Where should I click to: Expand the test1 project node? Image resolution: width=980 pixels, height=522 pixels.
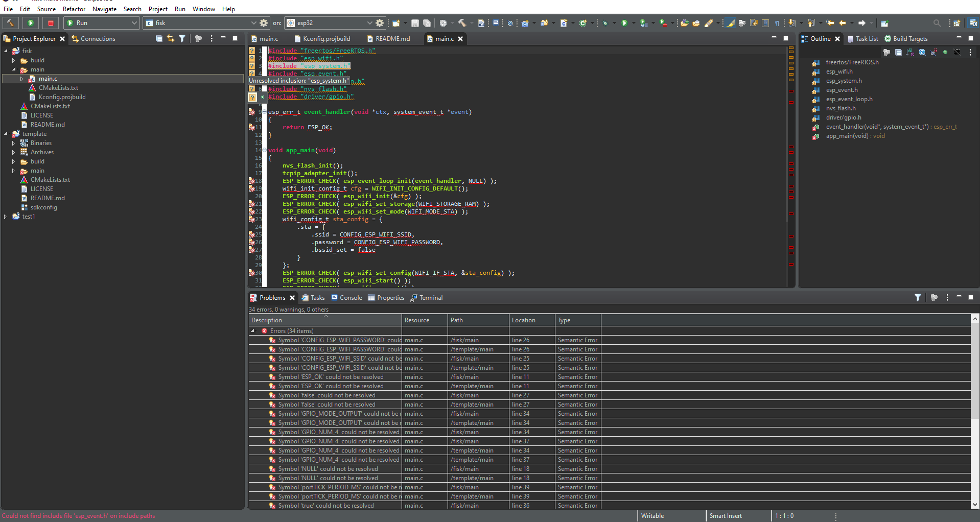[6, 217]
